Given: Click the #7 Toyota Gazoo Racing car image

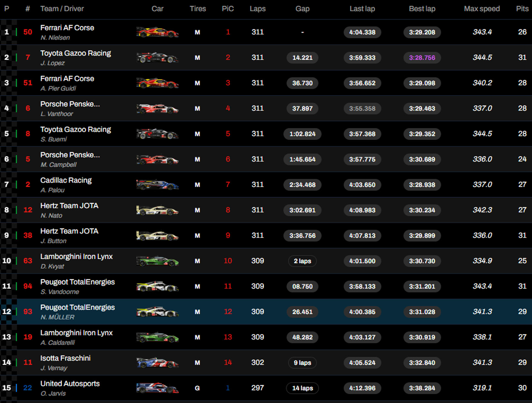Looking at the screenshot, I should click(x=157, y=57).
